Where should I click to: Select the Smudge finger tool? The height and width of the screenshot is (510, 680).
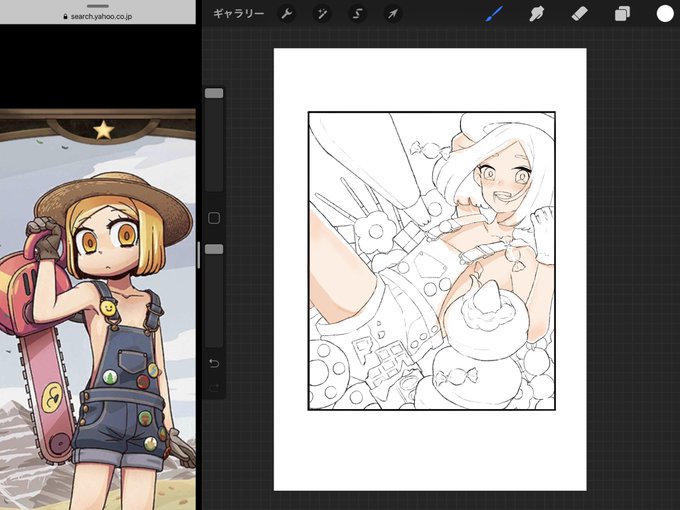537,14
